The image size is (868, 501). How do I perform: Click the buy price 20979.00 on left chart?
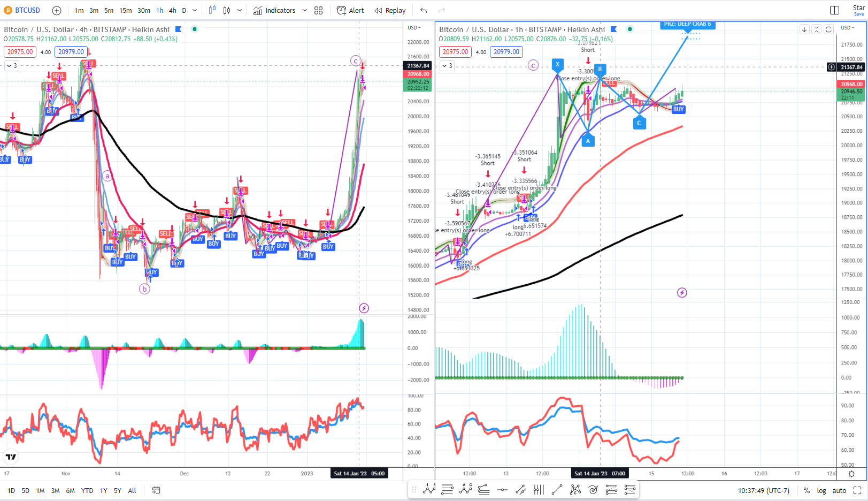[x=71, y=52]
